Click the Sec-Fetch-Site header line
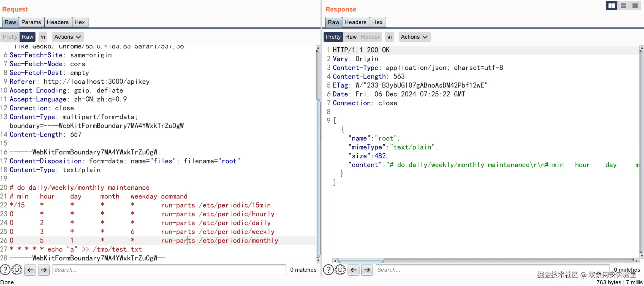This screenshot has height=286, width=644. point(61,55)
